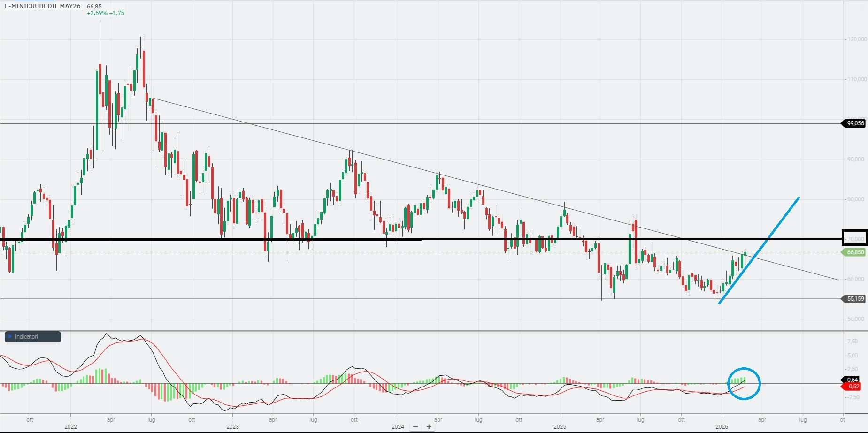The width and height of the screenshot is (868, 433).
Task: Zoom out with the minus button
Action: 415,427
